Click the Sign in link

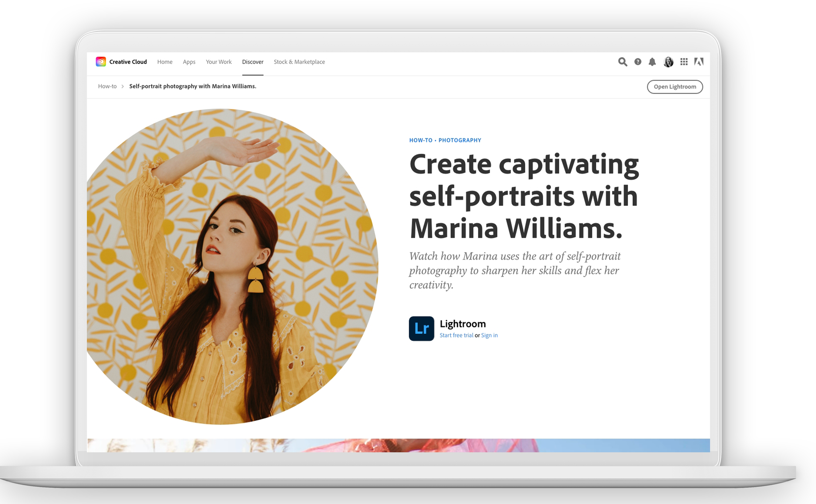[489, 335]
